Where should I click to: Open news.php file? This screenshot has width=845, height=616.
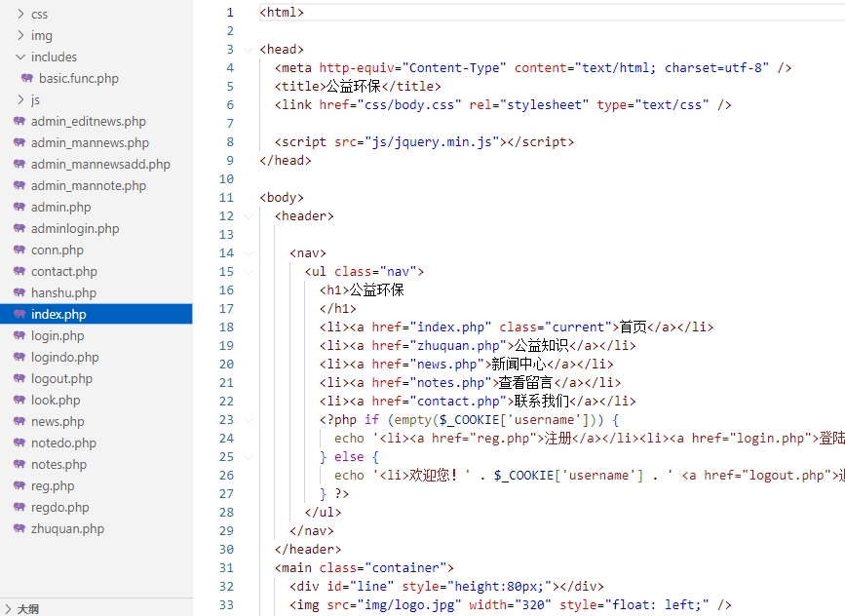tap(58, 421)
